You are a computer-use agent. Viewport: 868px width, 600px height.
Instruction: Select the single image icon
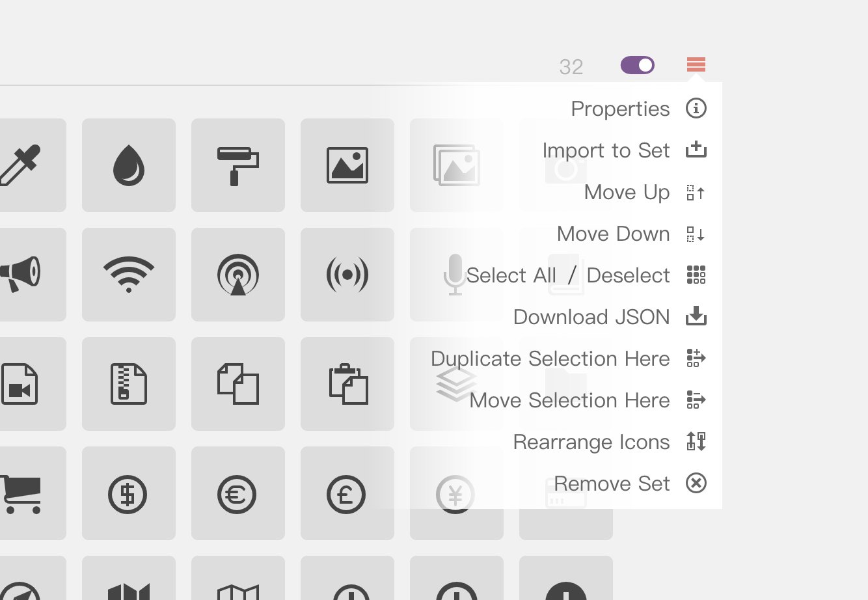click(x=347, y=165)
